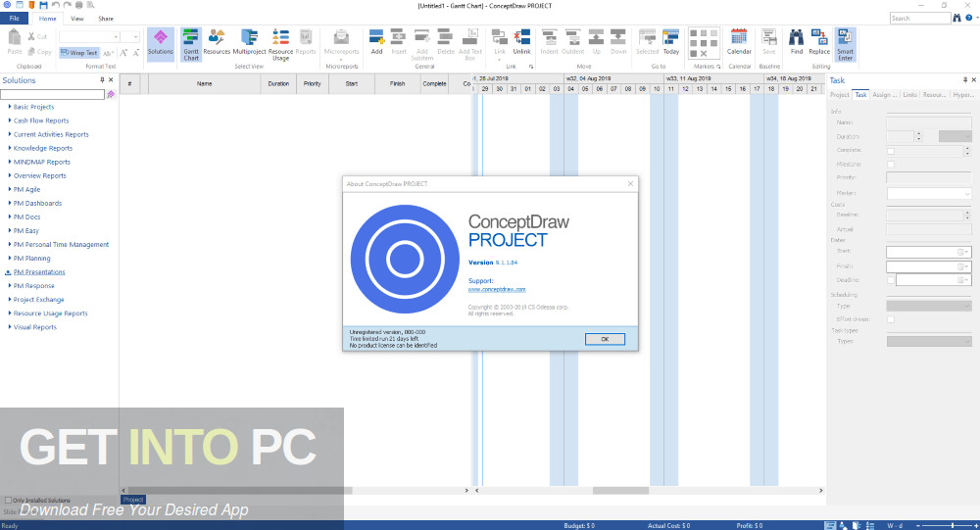980x530 pixels.
Task: Click the Solutions search field
Action: point(53,94)
